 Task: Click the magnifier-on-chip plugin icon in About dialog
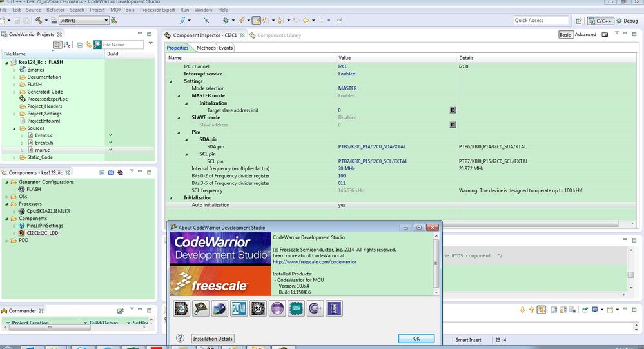pos(200,308)
